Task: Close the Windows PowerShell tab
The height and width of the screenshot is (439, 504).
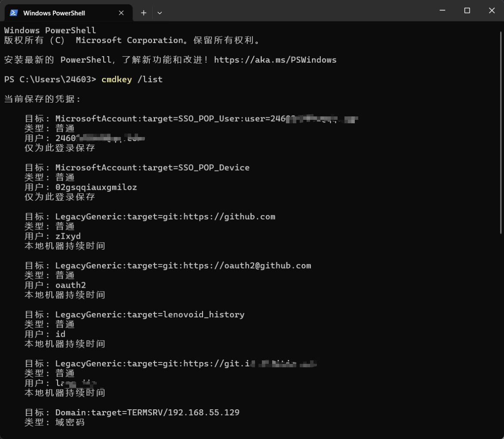Action: click(x=121, y=13)
